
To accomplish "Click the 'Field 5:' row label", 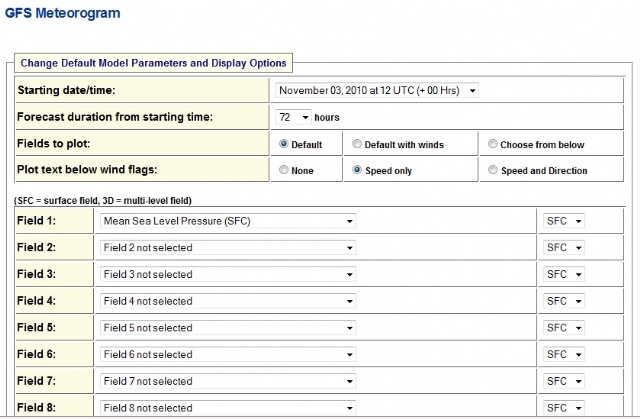I will [36, 328].
